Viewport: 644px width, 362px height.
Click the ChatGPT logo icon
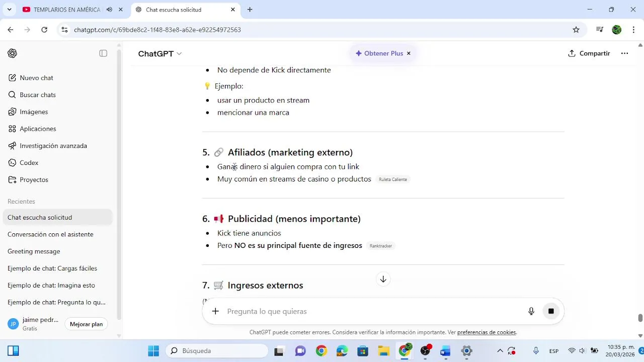click(x=13, y=53)
